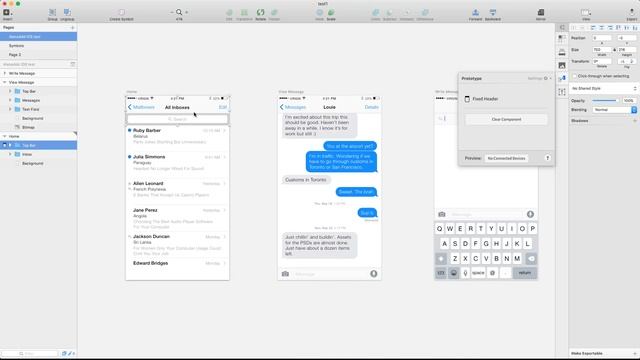Click the Mirror toolbar icon
Viewport: 640px width, 360px height.
pos(541,13)
